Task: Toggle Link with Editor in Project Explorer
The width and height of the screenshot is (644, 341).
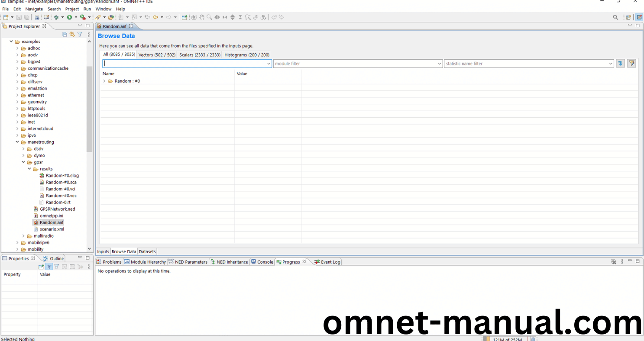Action: coord(72,35)
